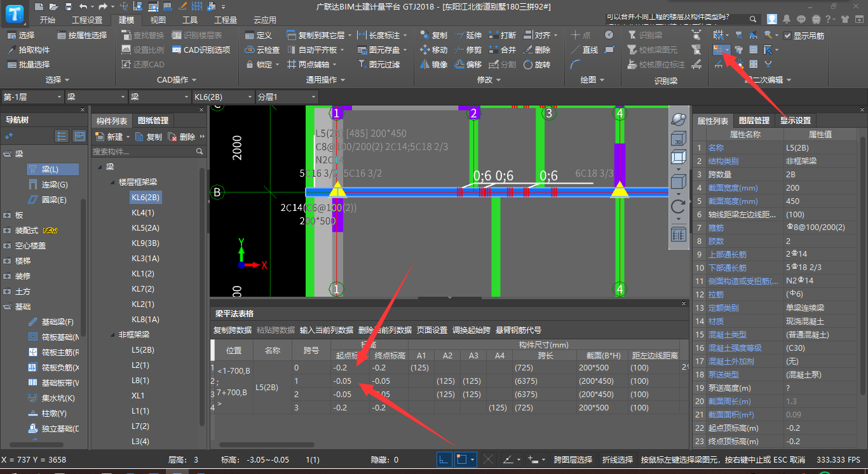This screenshot has height=474, width=868.
Task: Run 云检查 cloud check
Action: (x=262, y=50)
